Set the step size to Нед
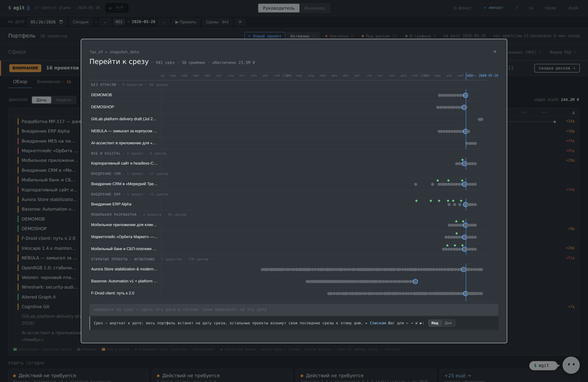 [x=435, y=323]
